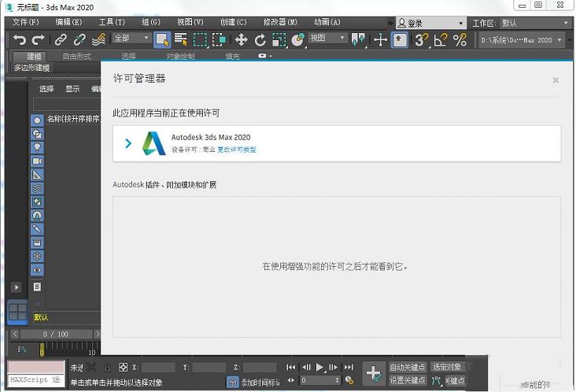Open the reference coordinate 视图 dropdown
This screenshot has width=576, height=392.
pos(327,39)
